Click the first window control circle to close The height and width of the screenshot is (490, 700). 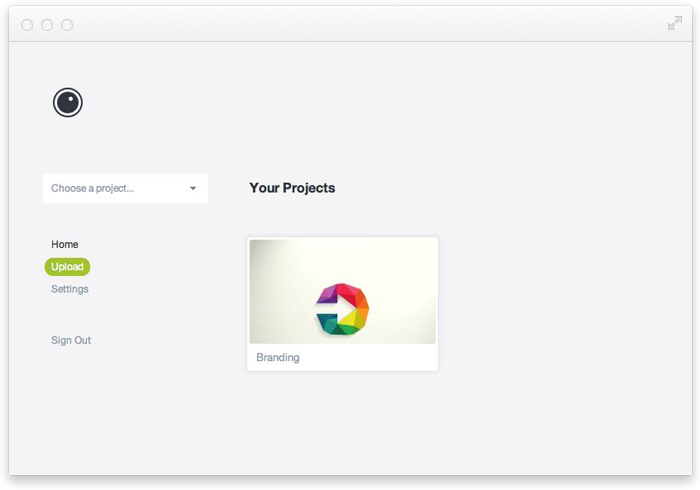click(x=27, y=25)
